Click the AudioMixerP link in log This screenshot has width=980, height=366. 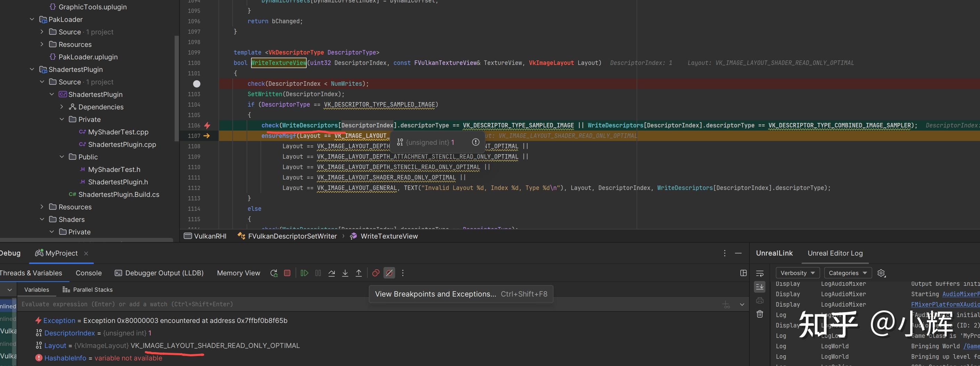point(960,294)
